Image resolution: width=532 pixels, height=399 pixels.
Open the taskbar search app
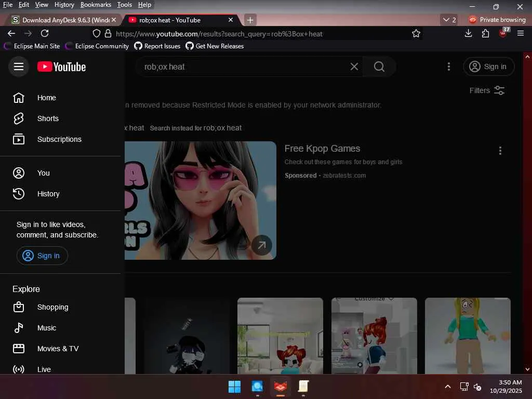tap(257, 387)
